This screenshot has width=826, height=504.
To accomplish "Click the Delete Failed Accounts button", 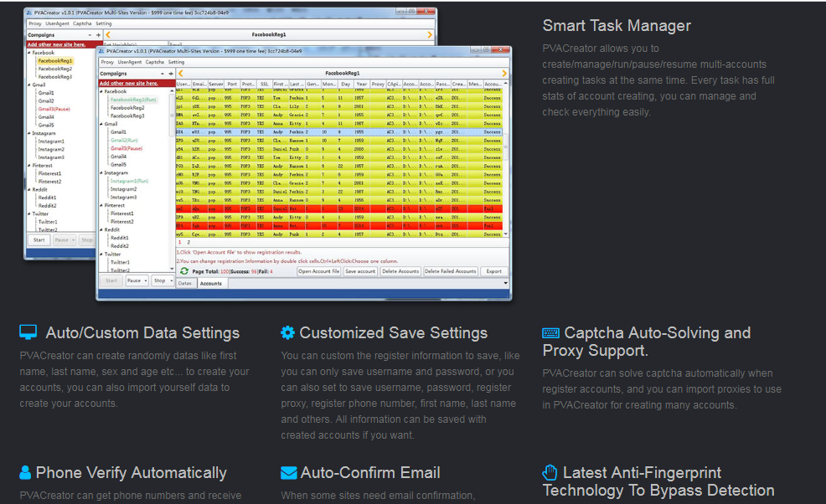I will point(450,271).
